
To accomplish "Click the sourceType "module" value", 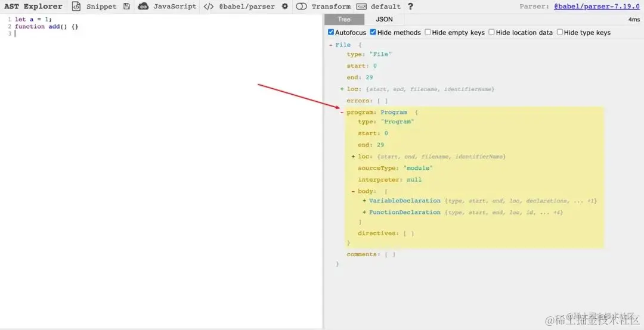I will 418,169.
